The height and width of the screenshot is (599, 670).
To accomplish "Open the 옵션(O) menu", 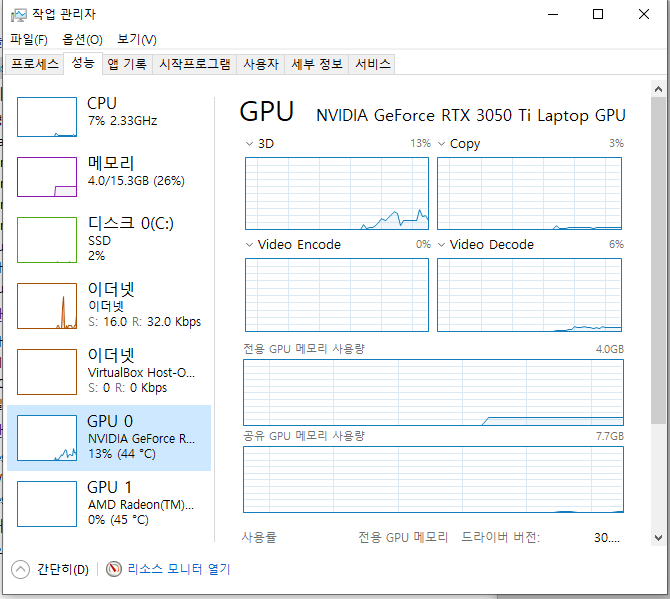I will (x=82, y=40).
